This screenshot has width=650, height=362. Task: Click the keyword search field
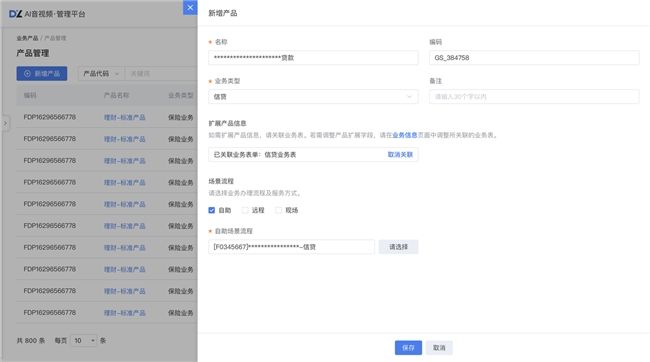(161, 73)
